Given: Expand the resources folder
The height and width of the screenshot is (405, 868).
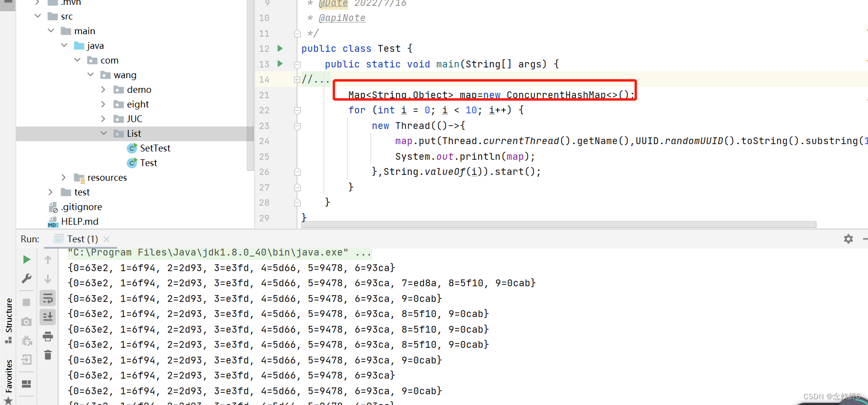Looking at the screenshot, I should tap(64, 177).
